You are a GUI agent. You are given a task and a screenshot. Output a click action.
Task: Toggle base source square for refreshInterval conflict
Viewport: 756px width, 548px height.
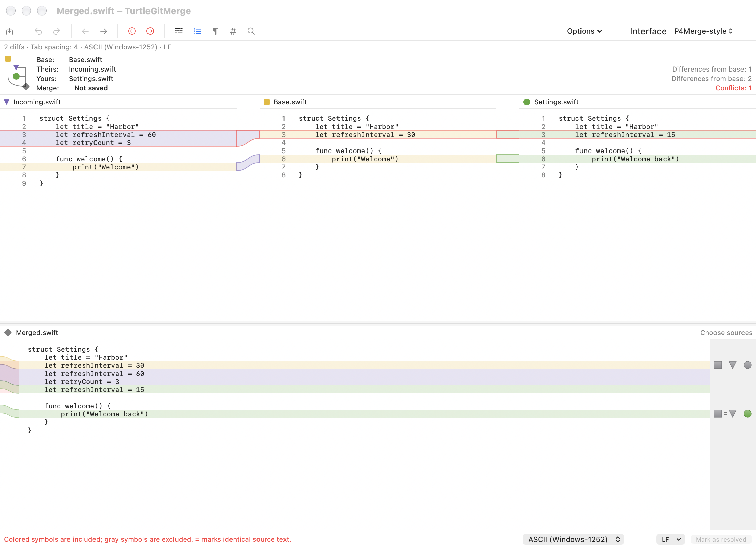[x=718, y=365]
